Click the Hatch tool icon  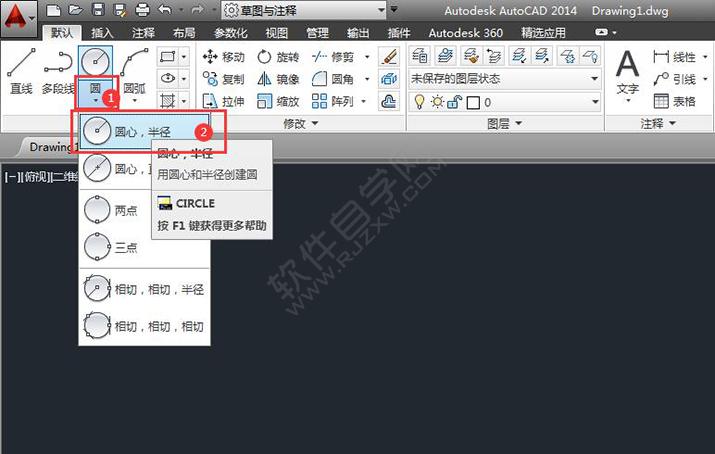pyautogui.click(x=168, y=100)
